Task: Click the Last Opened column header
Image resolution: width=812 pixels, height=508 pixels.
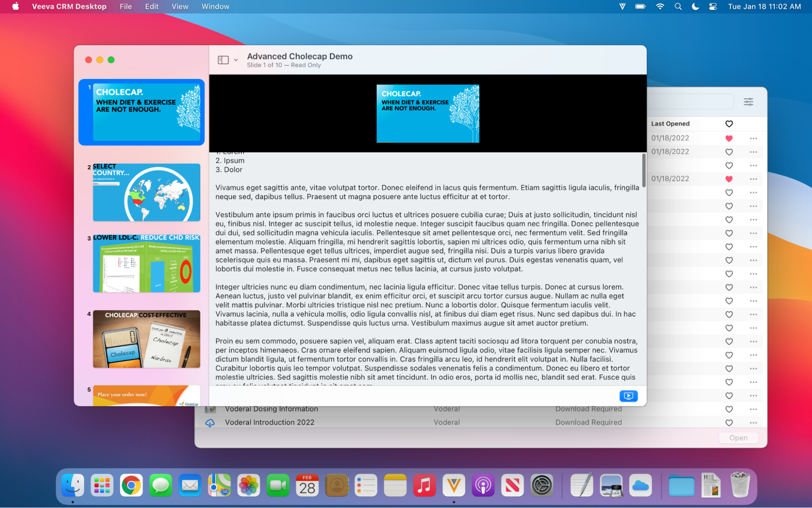Action: pos(670,124)
